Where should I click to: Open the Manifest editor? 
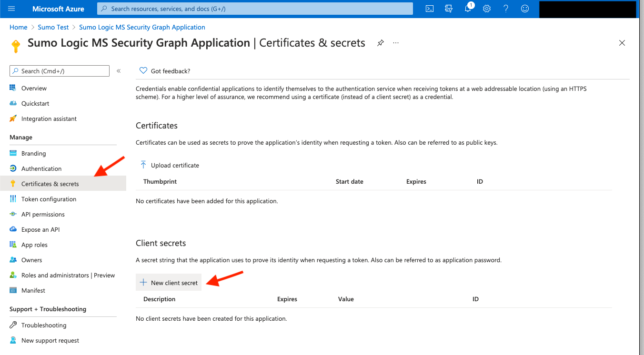pos(33,290)
